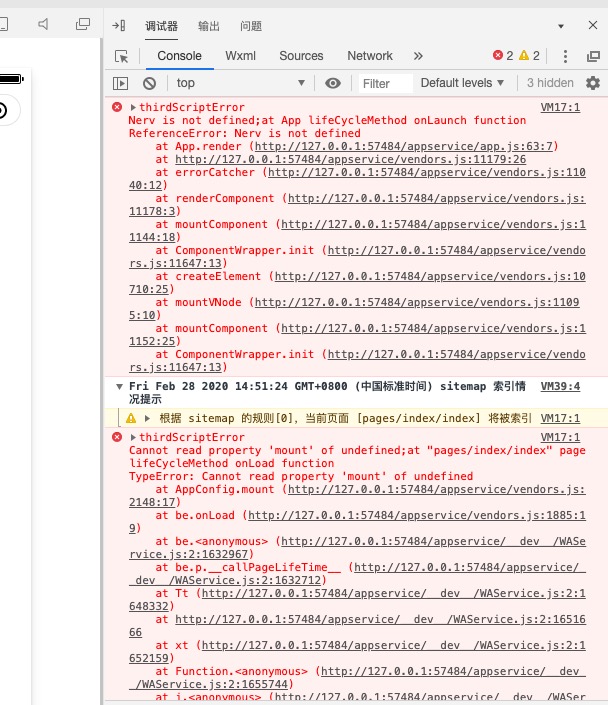Open vendors.js:11179:26 stack trace link
608x705 pixels.
(350, 160)
